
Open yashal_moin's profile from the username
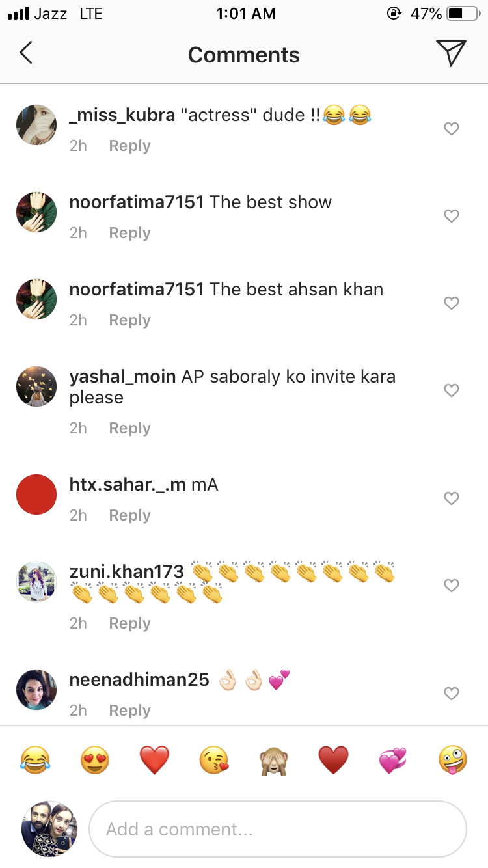[x=122, y=376]
